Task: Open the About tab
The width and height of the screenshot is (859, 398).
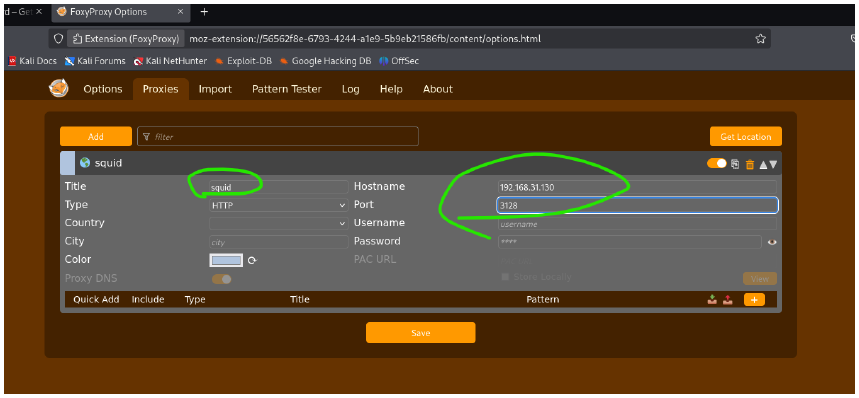Action: (x=438, y=89)
